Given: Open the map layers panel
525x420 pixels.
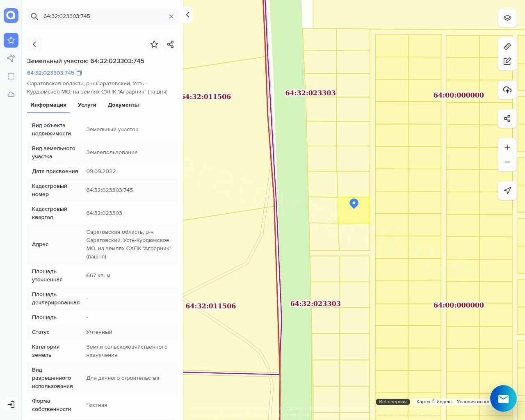Looking at the screenshot, I should pyautogui.click(x=507, y=18).
